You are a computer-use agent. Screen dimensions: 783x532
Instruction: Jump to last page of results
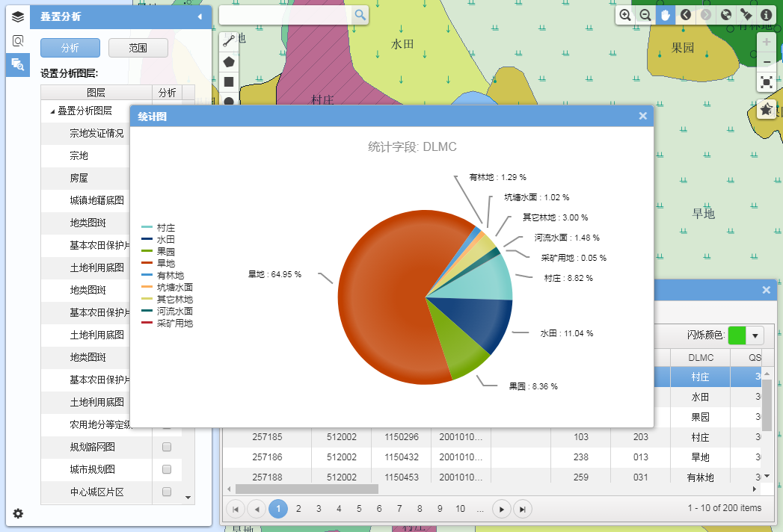[522, 509]
